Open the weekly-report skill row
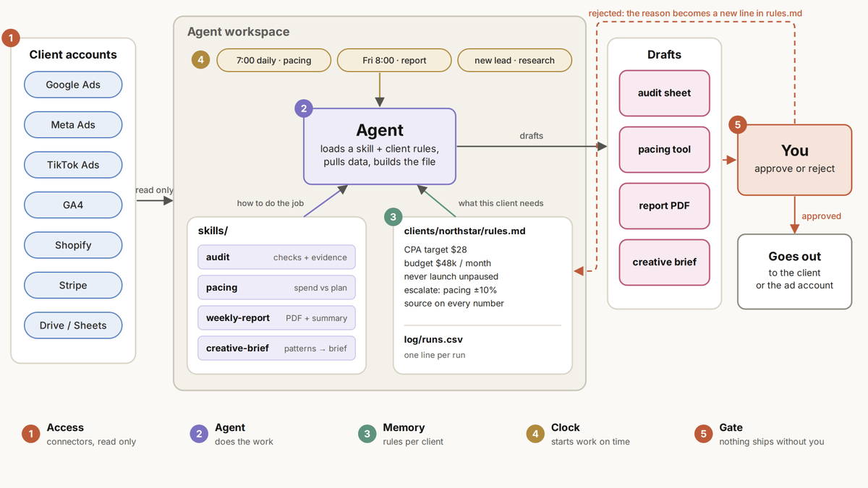The height and width of the screenshot is (488, 868). (276, 318)
